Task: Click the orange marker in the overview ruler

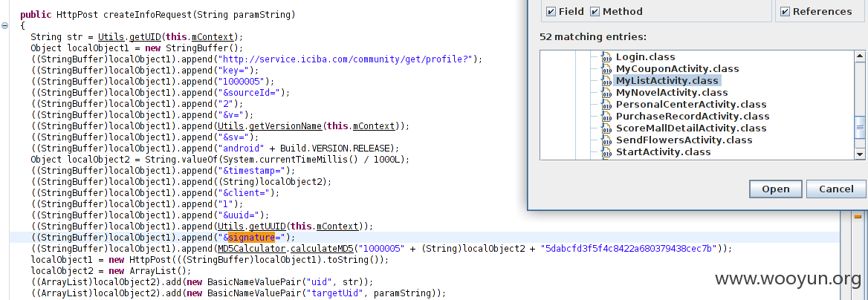Action: pyautogui.click(x=858, y=215)
